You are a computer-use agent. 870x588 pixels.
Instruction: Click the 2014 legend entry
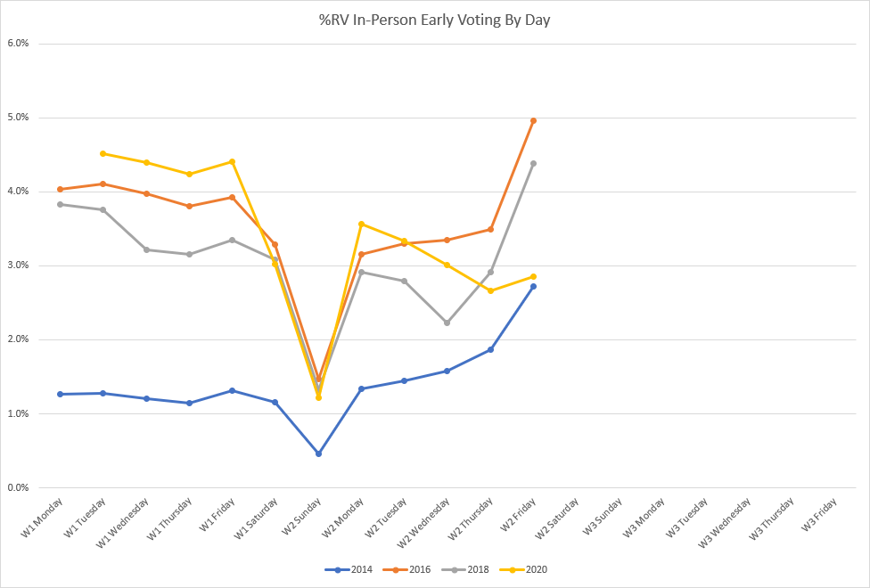(x=349, y=569)
